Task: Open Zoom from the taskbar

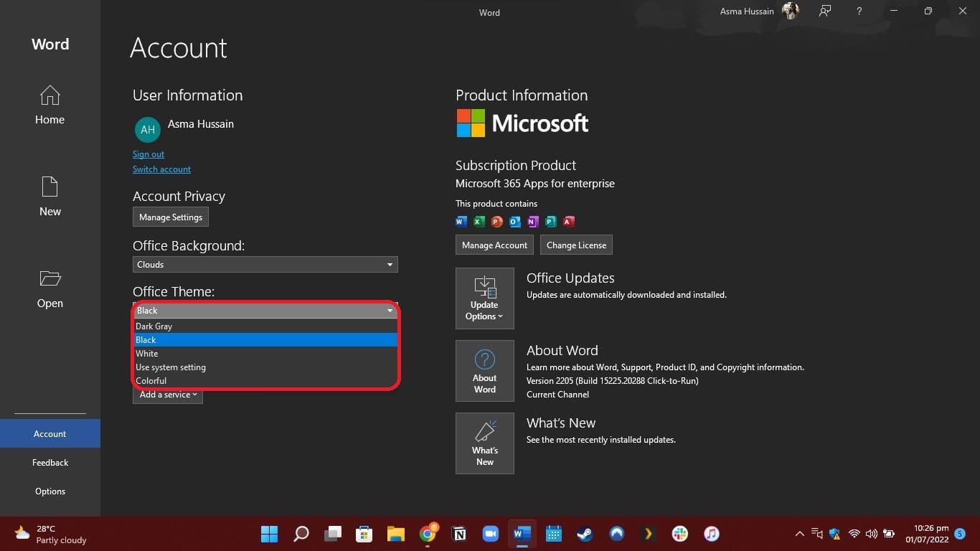Action: 490,534
